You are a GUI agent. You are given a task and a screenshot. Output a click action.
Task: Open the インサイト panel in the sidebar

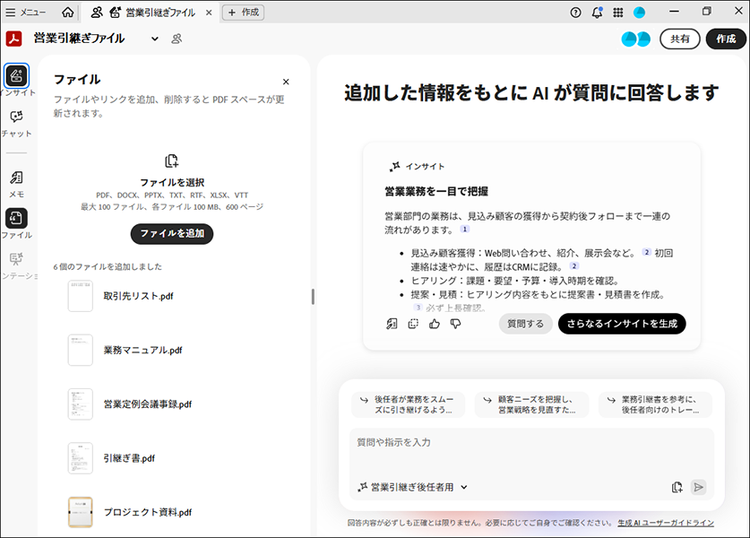[x=17, y=76]
